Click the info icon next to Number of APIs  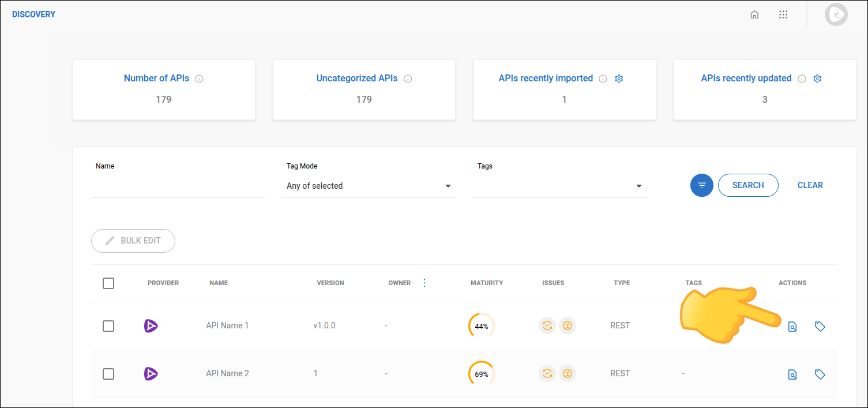coord(199,78)
